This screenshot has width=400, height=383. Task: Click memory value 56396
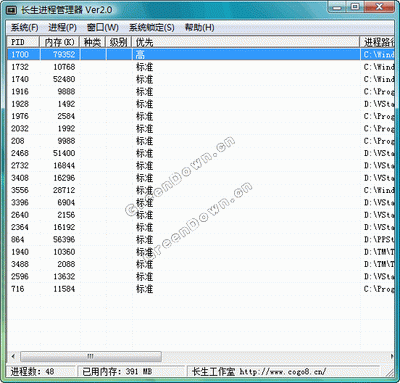click(64, 239)
